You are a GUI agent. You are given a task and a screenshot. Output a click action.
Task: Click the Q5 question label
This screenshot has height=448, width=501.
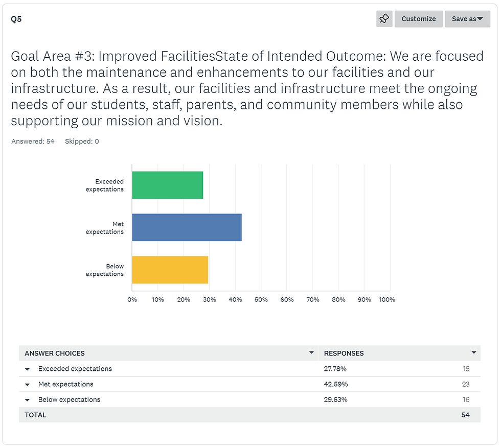coord(16,19)
